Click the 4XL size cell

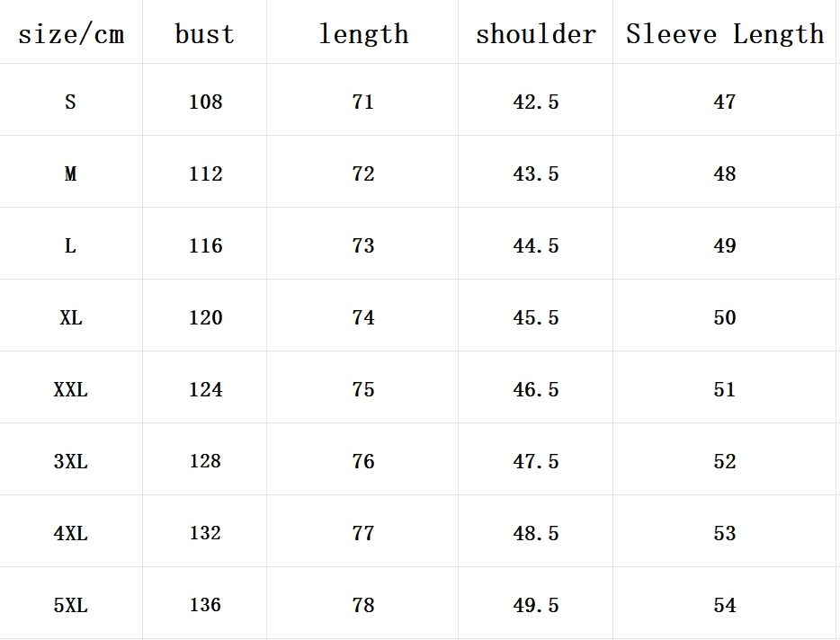tap(71, 531)
